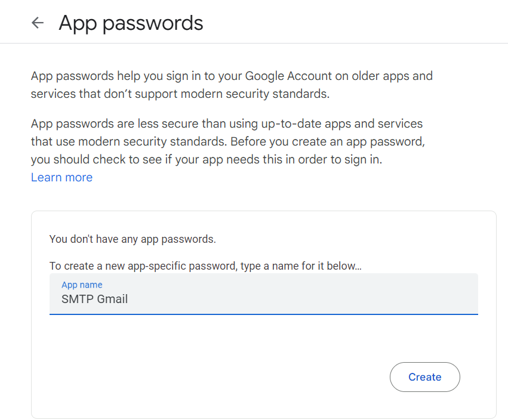Click the "type a name for it below" phrase
The width and height of the screenshot is (508, 420).
pyautogui.click(x=301, y=266)
